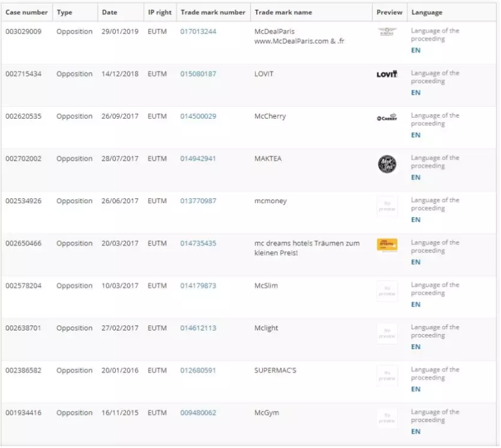Click the McCherry logo preview thumbnail
501x448 pixels.
[x=387, y=118]
